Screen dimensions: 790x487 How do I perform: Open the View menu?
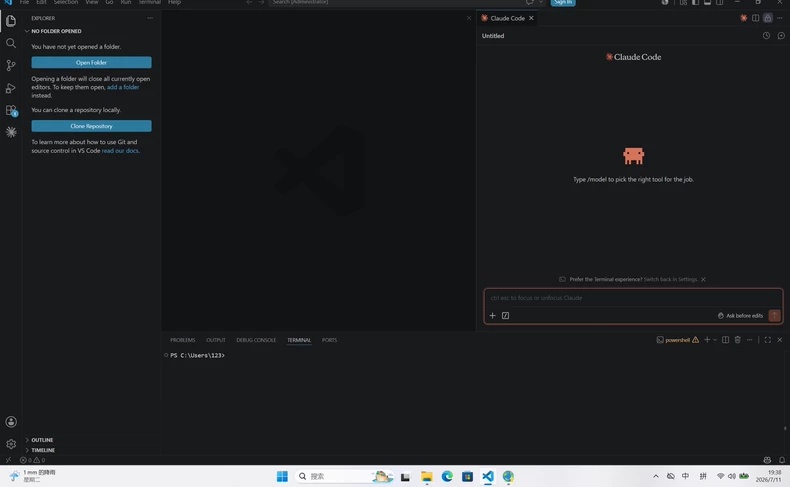pyautogui.click(x=92, y=2)
